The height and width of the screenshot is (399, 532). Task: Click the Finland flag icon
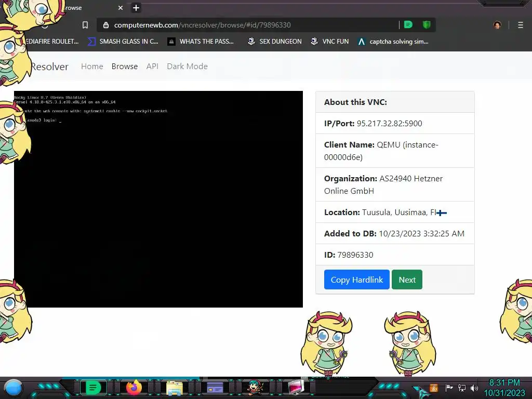442,212
